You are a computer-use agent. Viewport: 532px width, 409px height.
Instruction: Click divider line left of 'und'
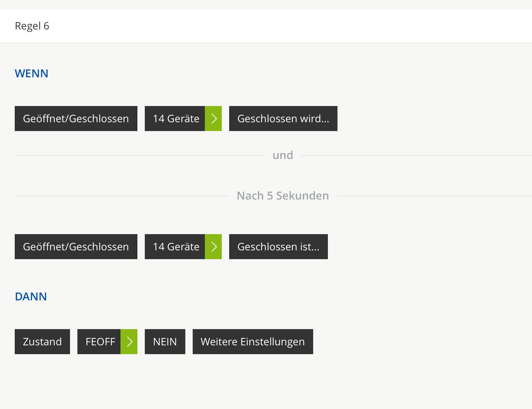pyautogui.click(x=140, y=155)
